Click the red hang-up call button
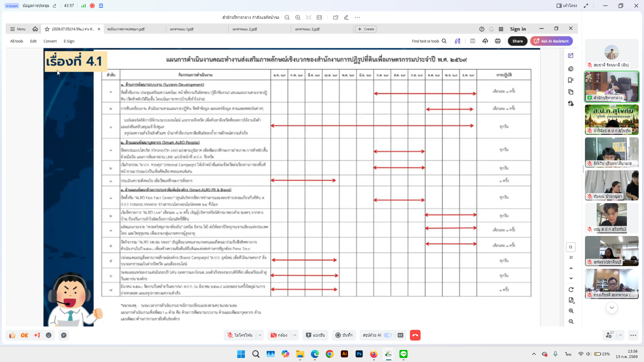This screenshot has width=644, height=362. pos(415,335)
